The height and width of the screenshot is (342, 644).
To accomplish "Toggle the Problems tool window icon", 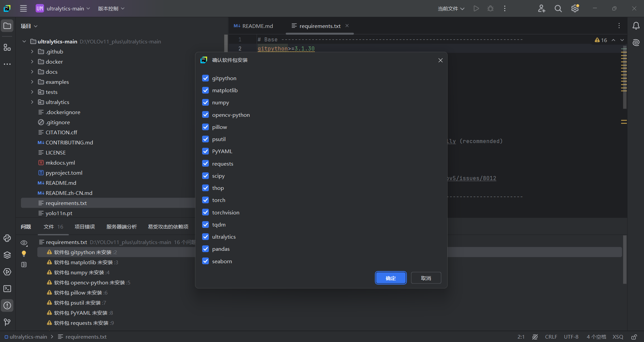I will pyautogui.click(x=7, y=306).
